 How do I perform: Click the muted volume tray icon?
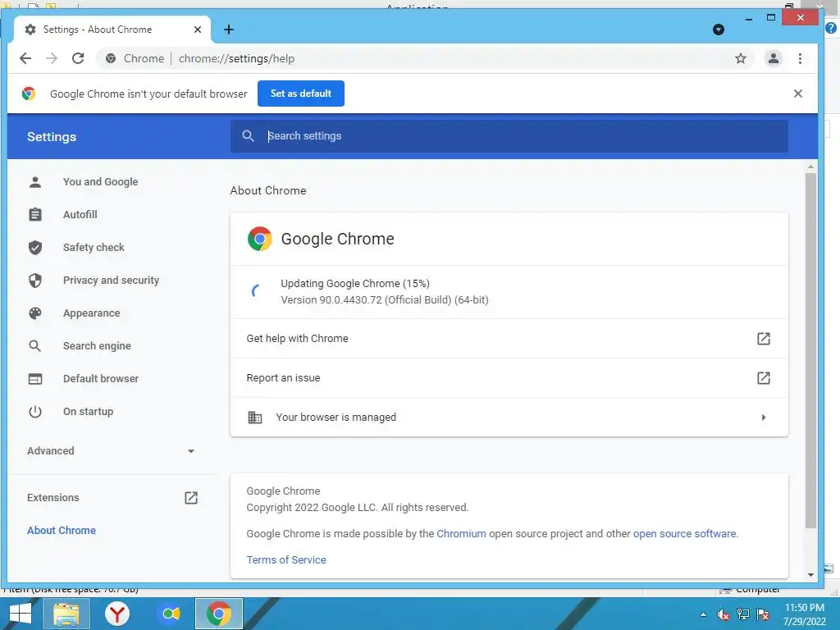tap(724, 614)
